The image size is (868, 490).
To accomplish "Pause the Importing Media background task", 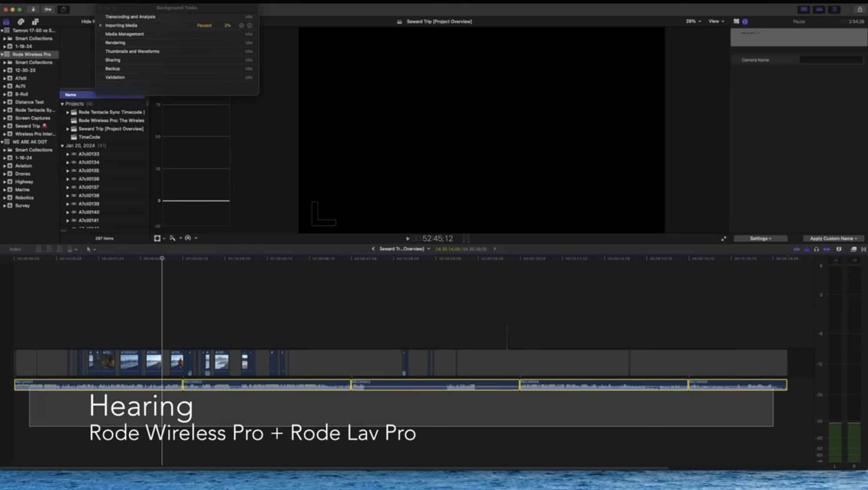I will pyautogui.click(x=242, y=26).
